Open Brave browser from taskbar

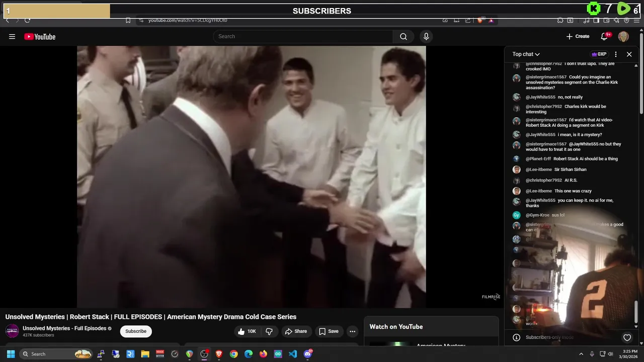tap(219, 354)
